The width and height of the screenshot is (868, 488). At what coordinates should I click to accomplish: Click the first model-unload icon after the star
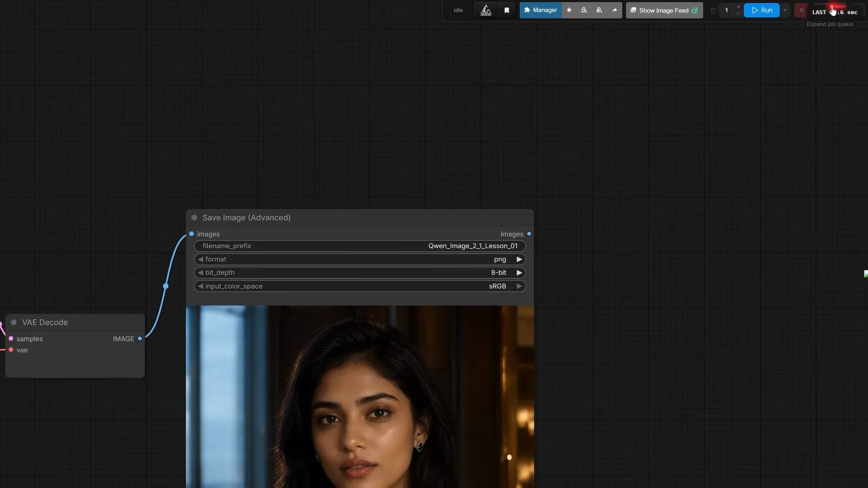coord(584,10)
